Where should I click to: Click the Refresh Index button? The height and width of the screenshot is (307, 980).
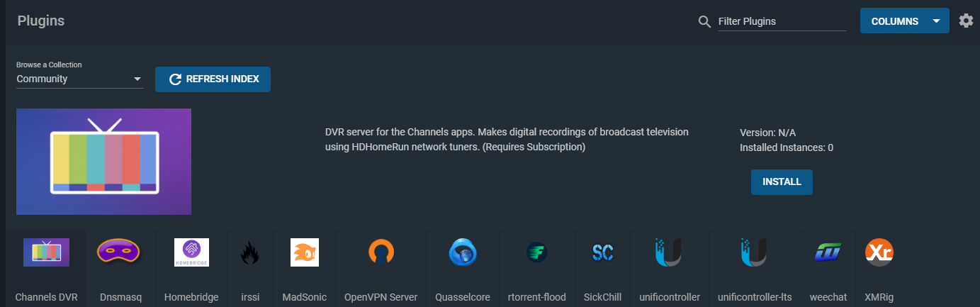(x=213, y=79)
